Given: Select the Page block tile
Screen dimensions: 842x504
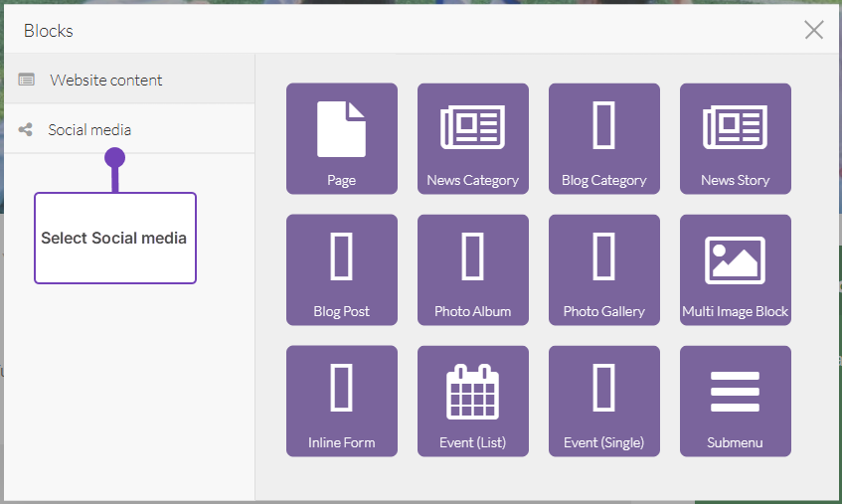Looking at the screenshot, I should click(x=341, y=138).
